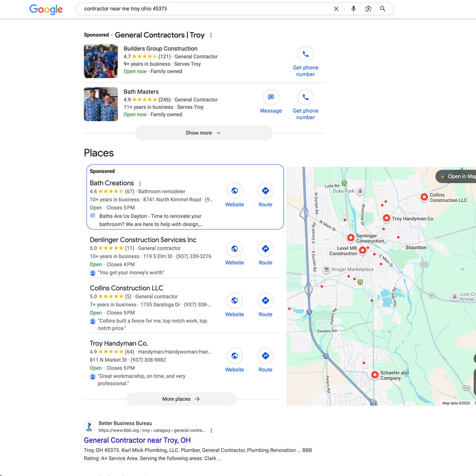Click 'Collins built a fence for me' review
476x476 pixels.
pos(152,324)
